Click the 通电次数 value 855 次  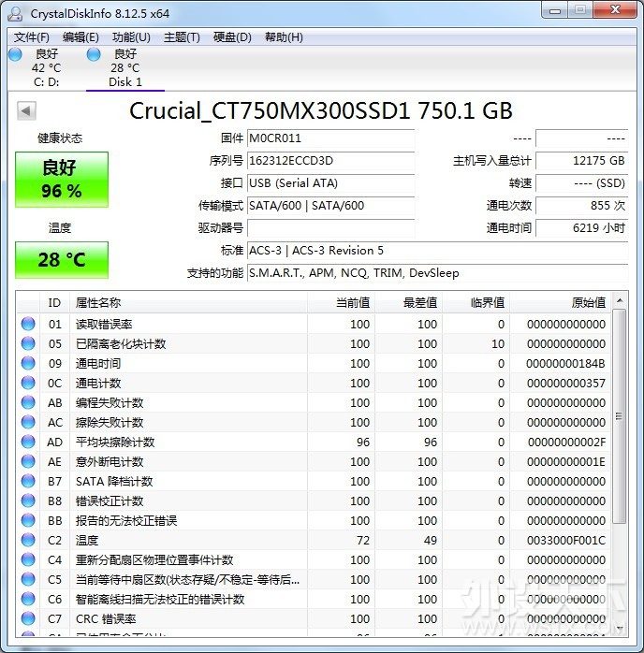581,206
